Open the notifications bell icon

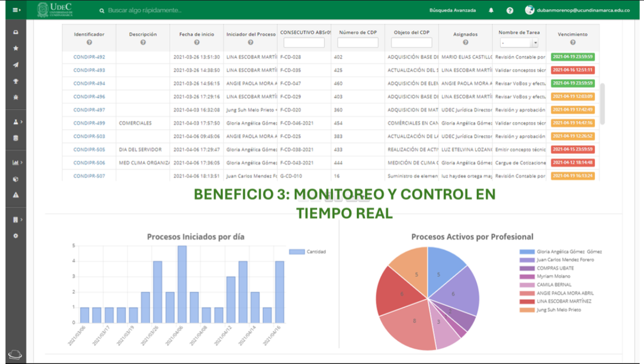(491, 10)
